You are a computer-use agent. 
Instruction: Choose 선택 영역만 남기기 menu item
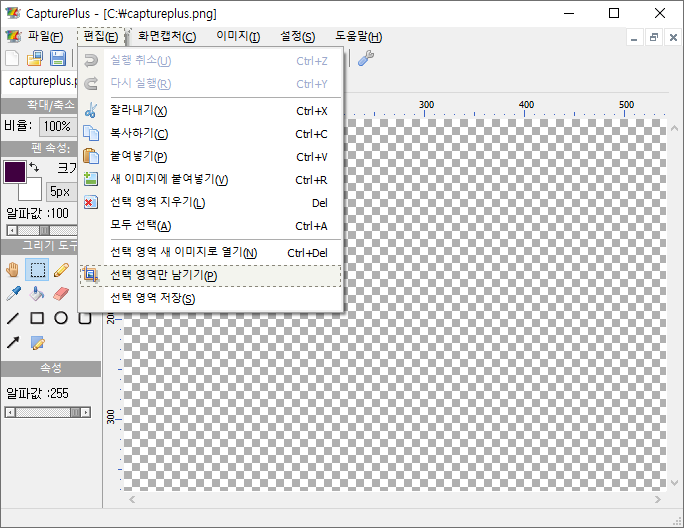tap(162, 275)
